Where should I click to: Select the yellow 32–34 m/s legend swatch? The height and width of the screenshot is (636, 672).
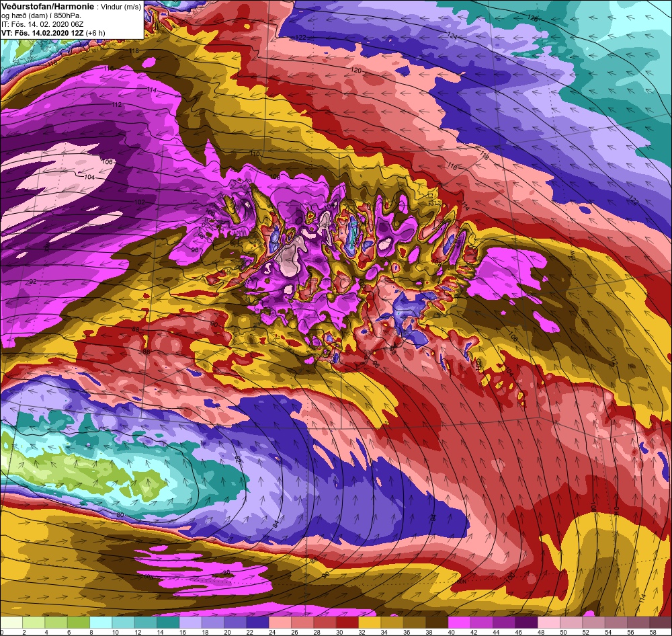tap(370, 622)
